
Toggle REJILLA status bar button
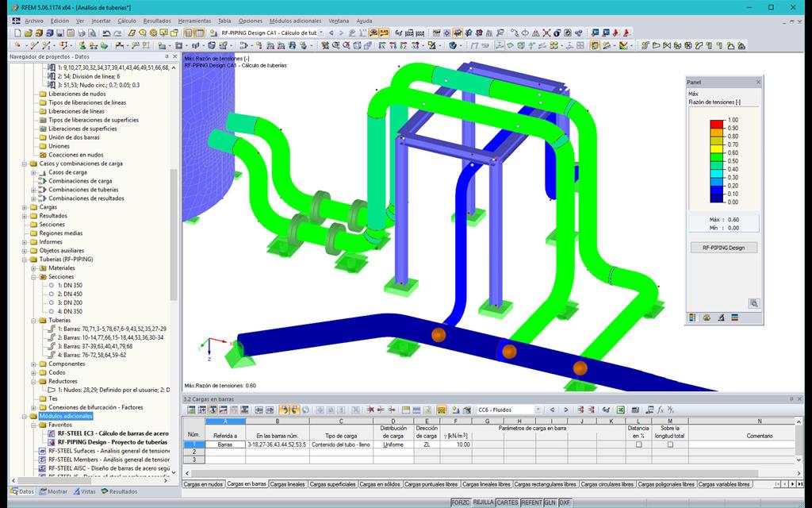coord(483,502)
